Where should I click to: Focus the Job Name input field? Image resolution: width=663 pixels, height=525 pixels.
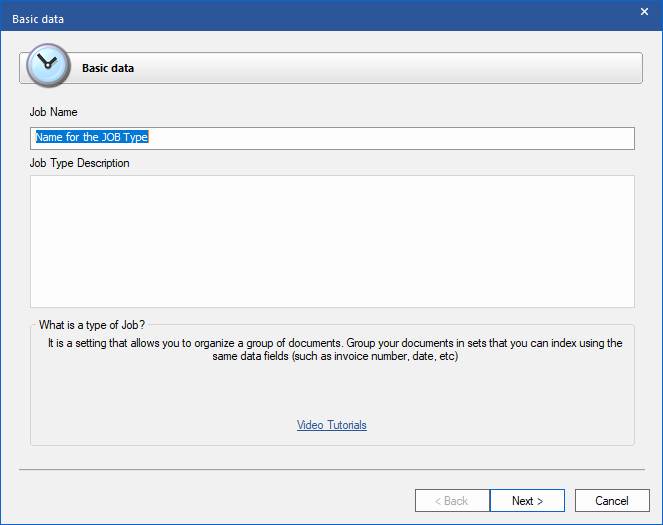click(390, 138)
